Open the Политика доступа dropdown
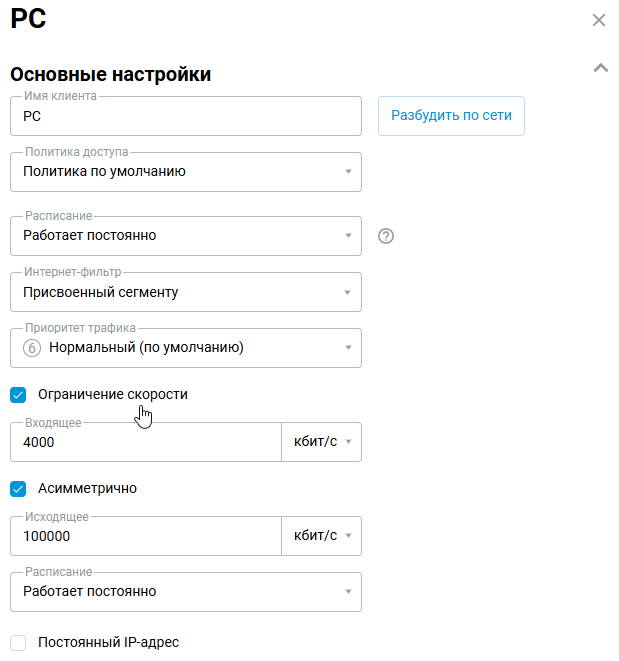Image resolution: width=619 pixels, height=661 pixels. [185, 172]
